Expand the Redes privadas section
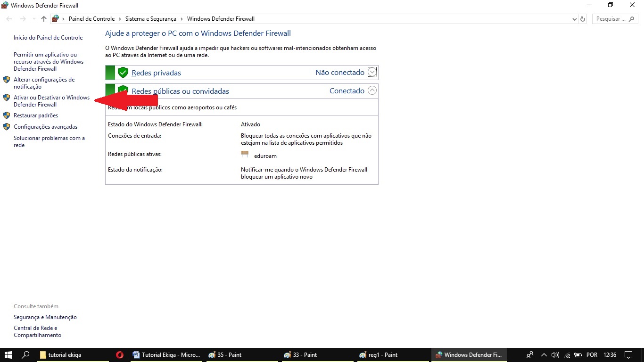644x362 pixels. point(372,72)
